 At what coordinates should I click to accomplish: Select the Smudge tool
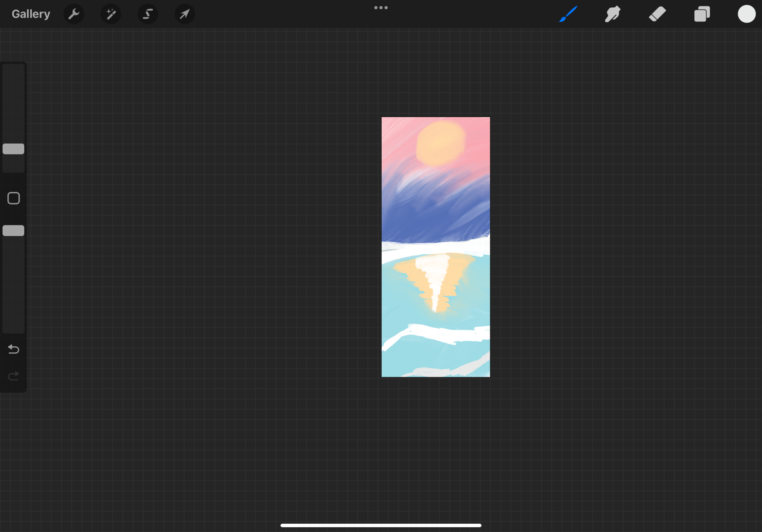click(x=612, y=14)
